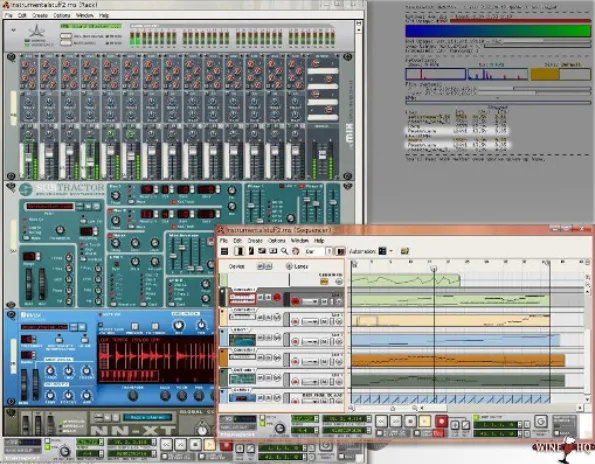The height and width of the screenshot is (464, 595).
Task: Click the mixer channel 1 level fader
Action: coord(28,157)
